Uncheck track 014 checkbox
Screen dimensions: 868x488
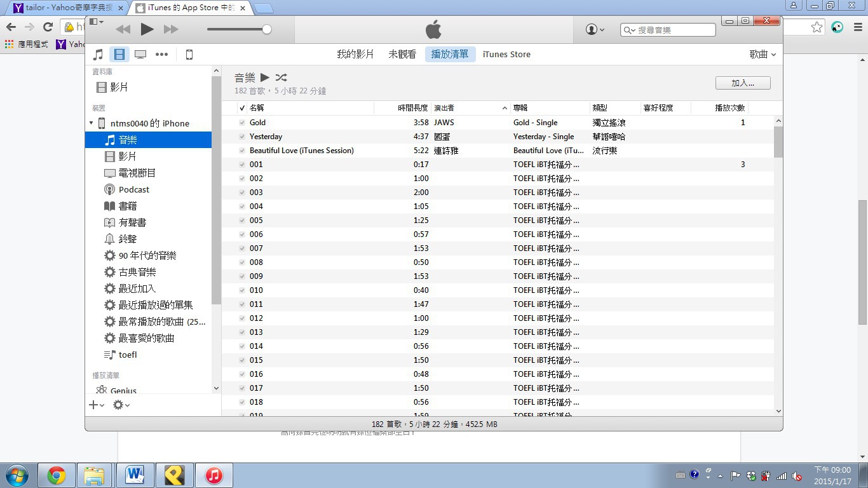pyautogui.click(x=241, y=346)
